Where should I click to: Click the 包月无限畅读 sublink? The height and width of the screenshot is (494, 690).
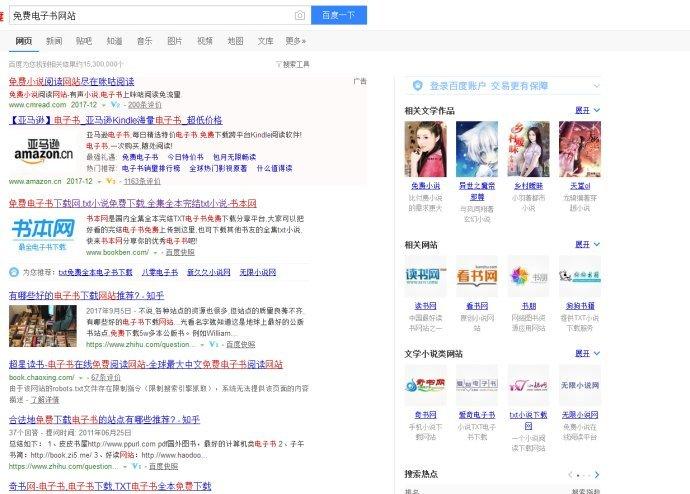click(x=234, y=157)
